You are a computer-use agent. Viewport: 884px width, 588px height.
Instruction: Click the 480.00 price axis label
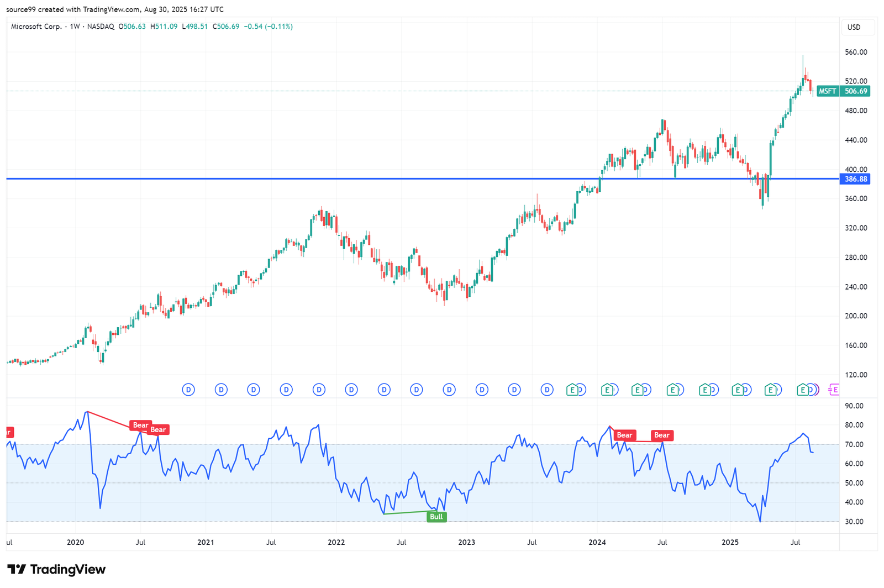[856, 111]
